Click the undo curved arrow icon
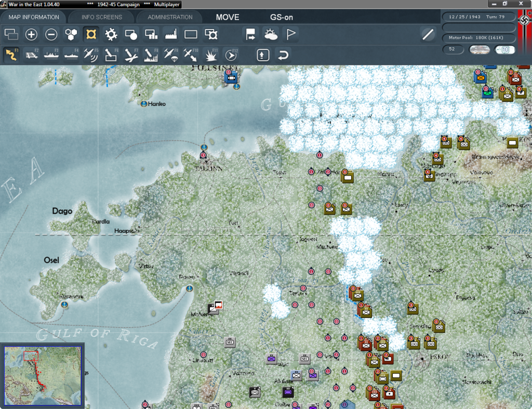The image size is (532, 409). tap(283, 55)
